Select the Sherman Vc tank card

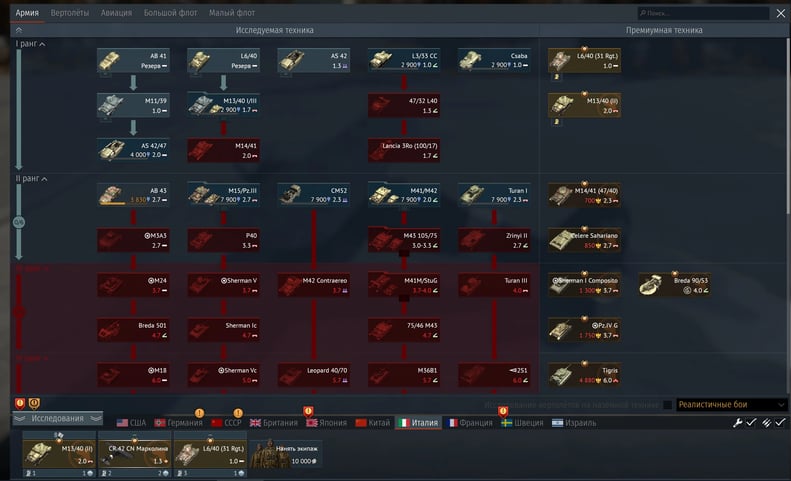click(222, 375)
